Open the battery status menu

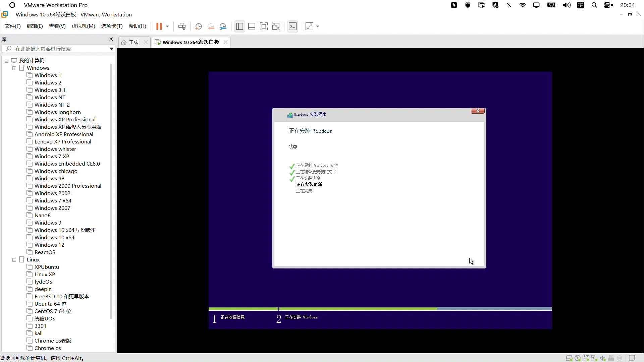click(552, 5)
